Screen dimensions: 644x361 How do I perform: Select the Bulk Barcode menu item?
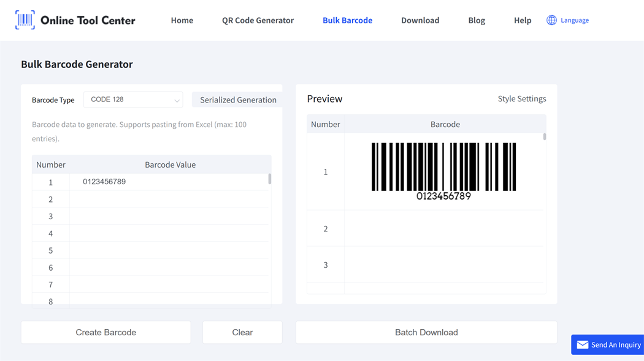348,20
